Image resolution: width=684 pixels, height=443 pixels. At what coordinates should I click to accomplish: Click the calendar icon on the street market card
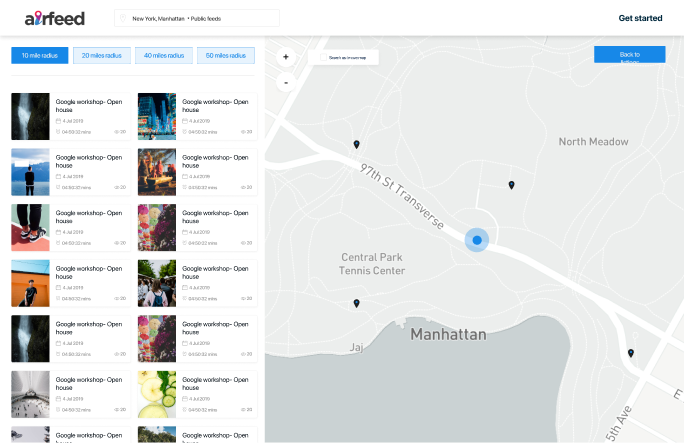[x=185, y=288]
